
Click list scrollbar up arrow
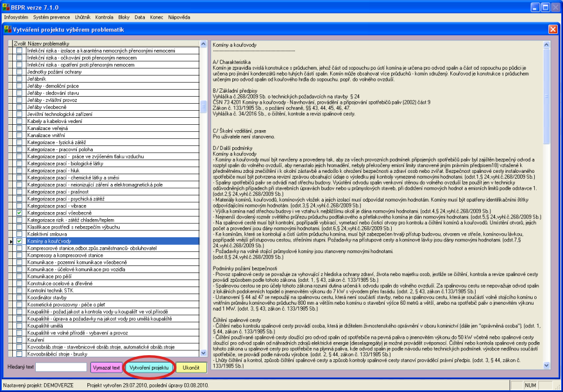(204, 44)
